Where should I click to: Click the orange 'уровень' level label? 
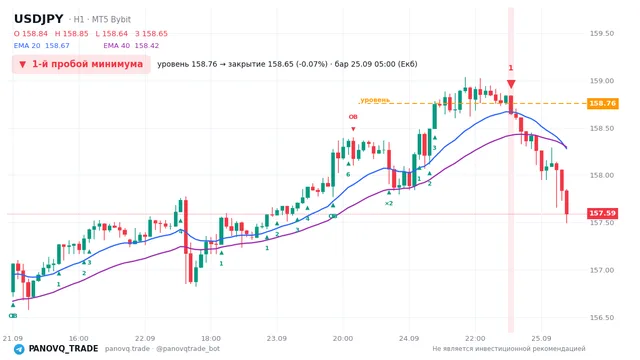(x=375, y=100)
